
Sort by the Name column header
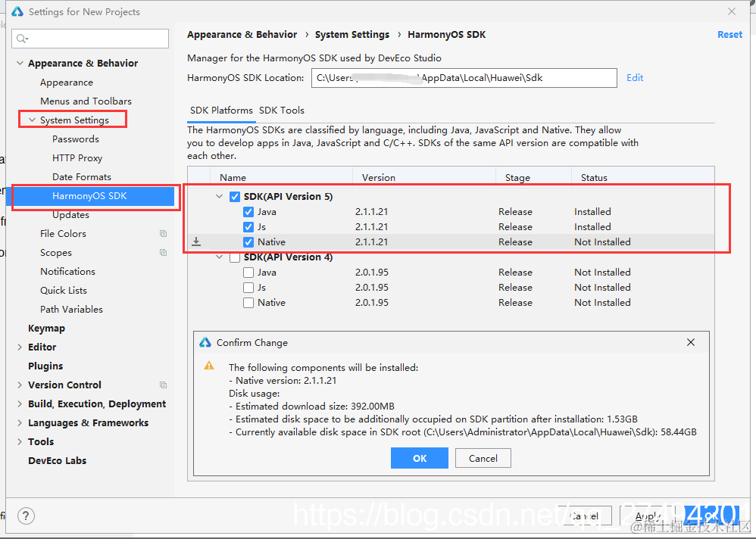233,177
